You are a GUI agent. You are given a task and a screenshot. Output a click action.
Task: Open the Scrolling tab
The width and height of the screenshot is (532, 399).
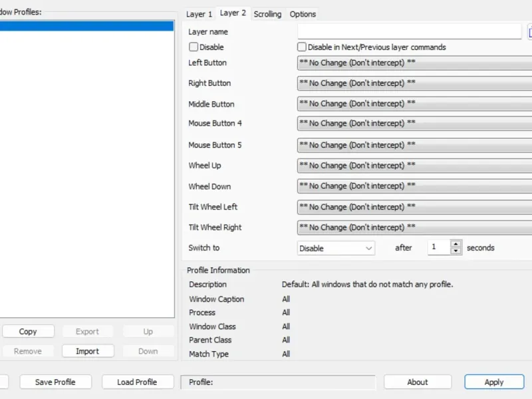(x=267, y=14)
